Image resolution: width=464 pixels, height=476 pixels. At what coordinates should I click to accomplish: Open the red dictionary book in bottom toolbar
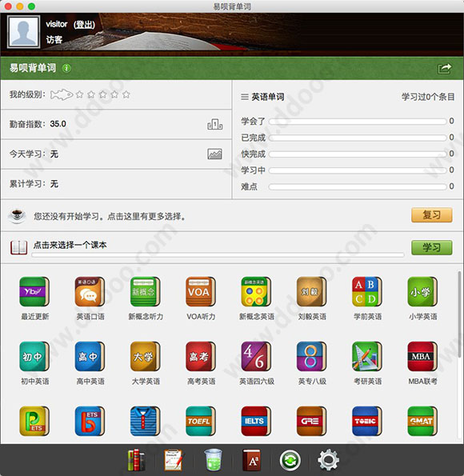click(251, 460)
